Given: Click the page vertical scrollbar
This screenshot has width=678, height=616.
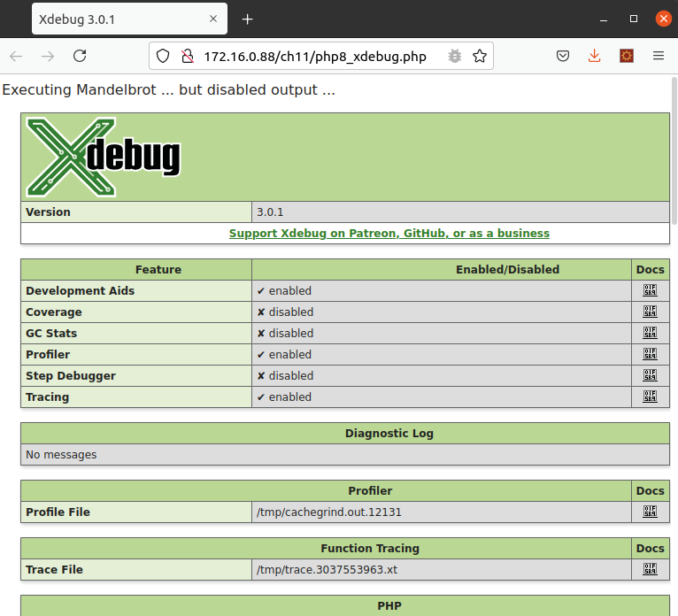Looking at the screenshot, I should tap(674, 150).
